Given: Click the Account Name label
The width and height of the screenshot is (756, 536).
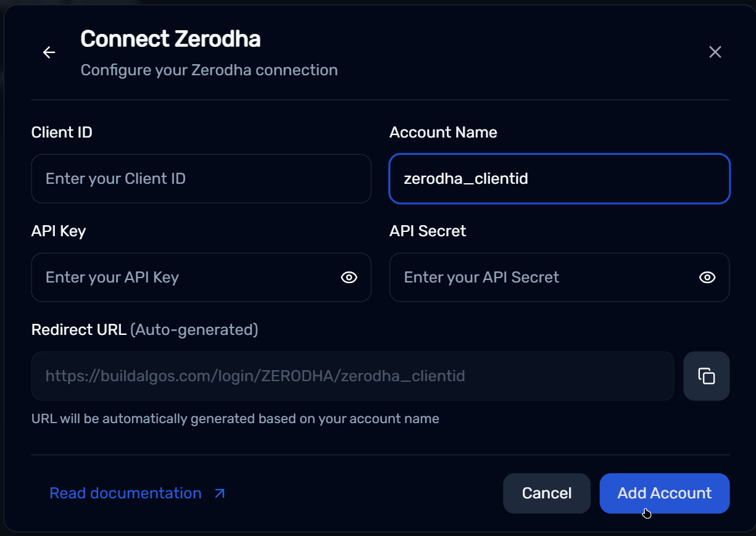Looking at the screenshot, I should click(x=443, y=133).
